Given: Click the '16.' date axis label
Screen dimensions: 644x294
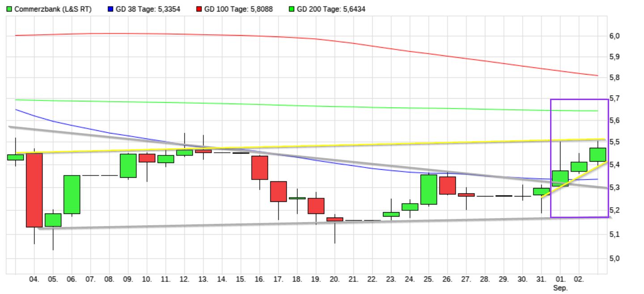Looking at the screenshot, I should tap(259, 280).
